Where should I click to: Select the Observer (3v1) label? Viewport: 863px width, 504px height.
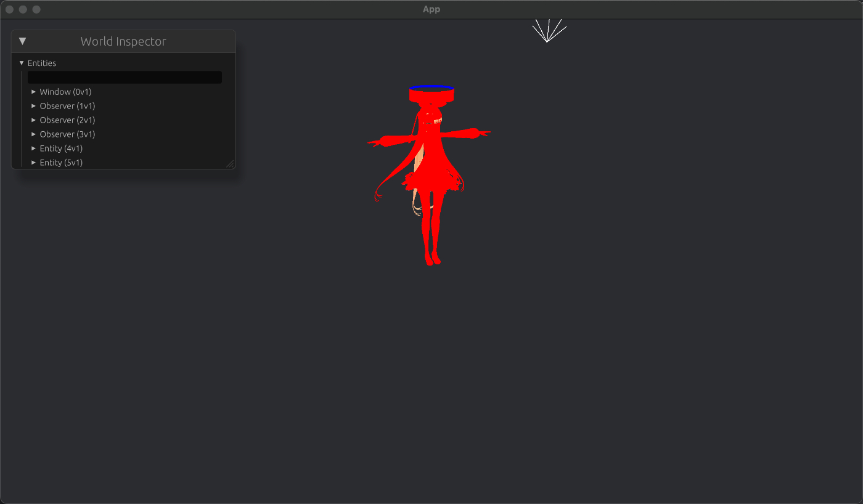click(x=68, y=134)
